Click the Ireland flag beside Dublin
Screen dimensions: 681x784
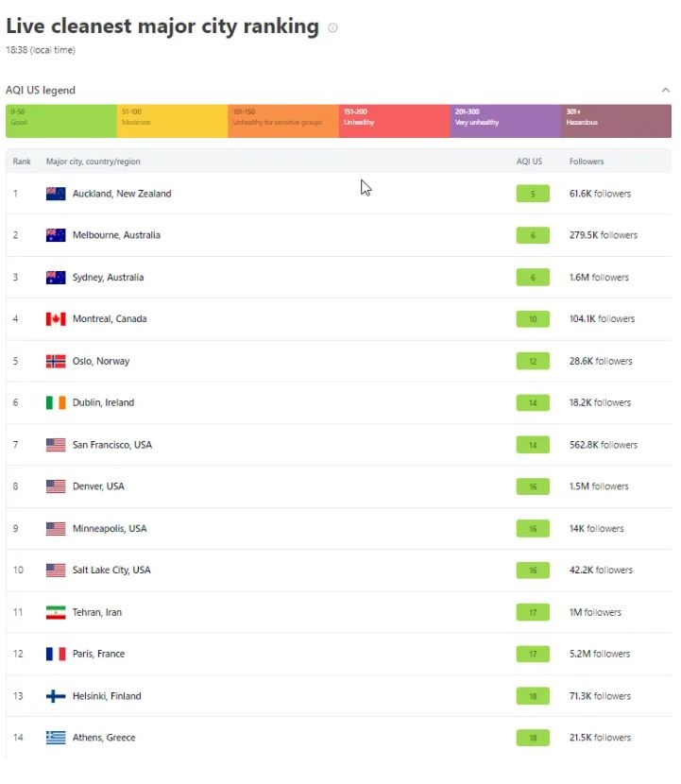pos(56,402)
